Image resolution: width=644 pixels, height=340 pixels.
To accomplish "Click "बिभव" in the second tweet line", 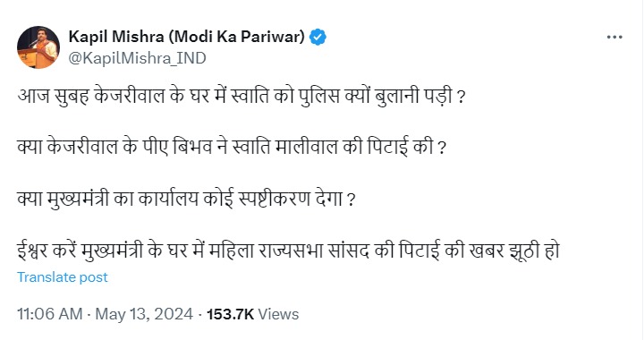I will point(192,147).
